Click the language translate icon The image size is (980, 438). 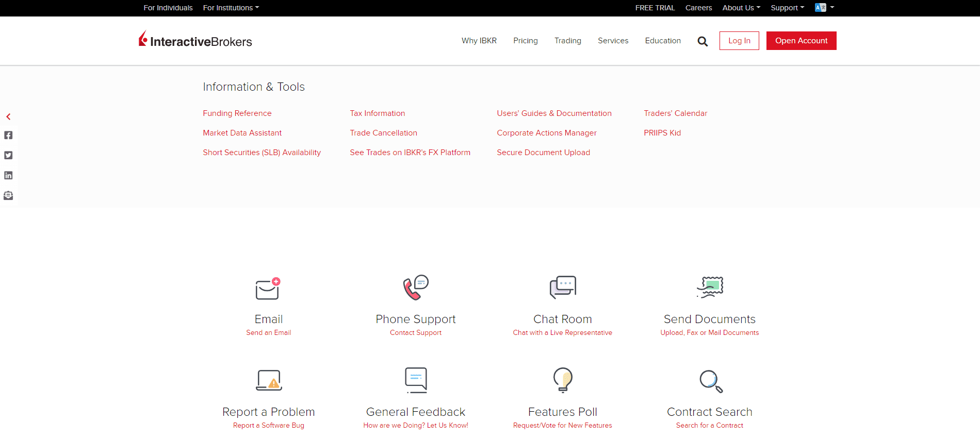click(x=820, y=8)
